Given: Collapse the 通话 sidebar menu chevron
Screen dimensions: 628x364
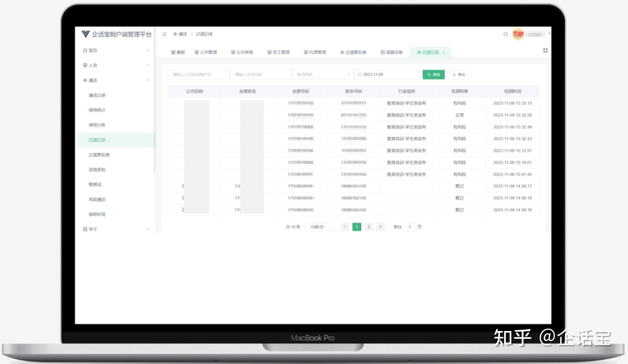Looking at the screenshot, I should [148, 80].
